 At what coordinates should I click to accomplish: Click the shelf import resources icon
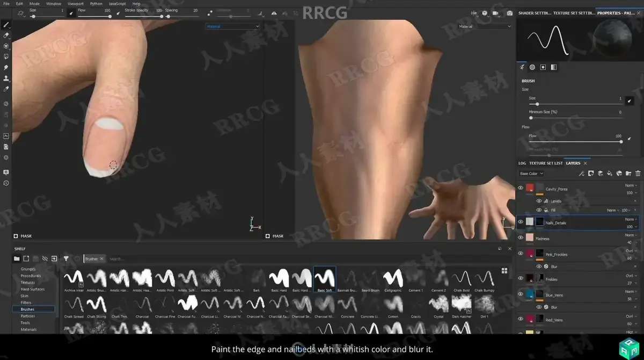(x=54, y=258)
